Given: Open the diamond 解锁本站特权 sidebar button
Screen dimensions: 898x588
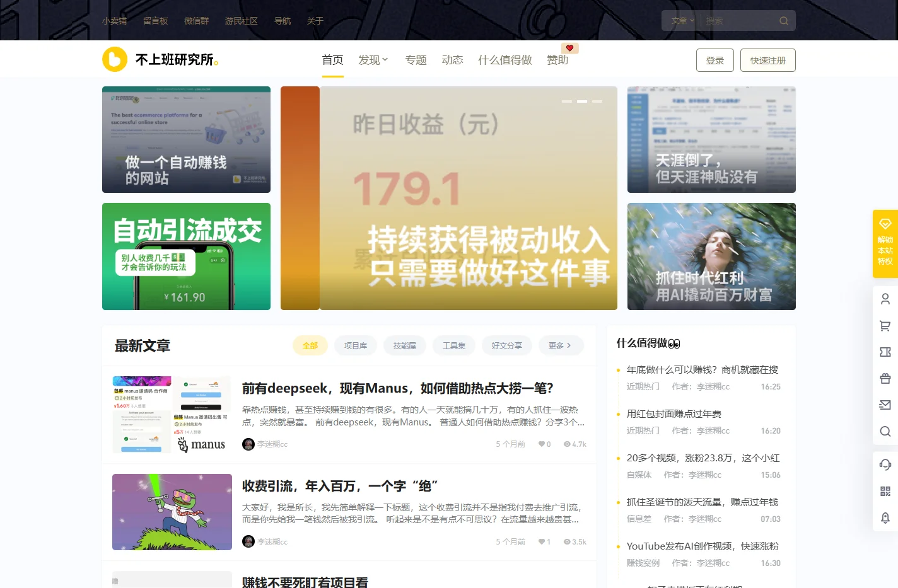Looking at the screenshot, I should [885, 244].
